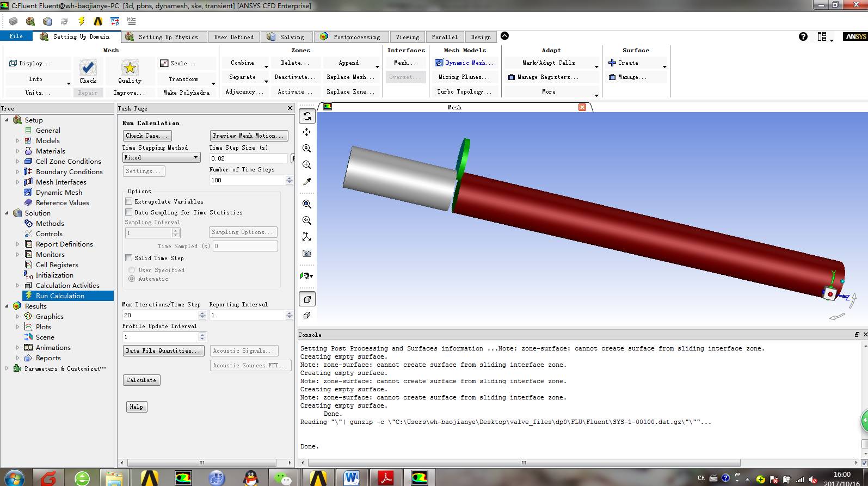Click the Make Polyhedra button
This screenshot has width=868, height=486.
[186, 93]
